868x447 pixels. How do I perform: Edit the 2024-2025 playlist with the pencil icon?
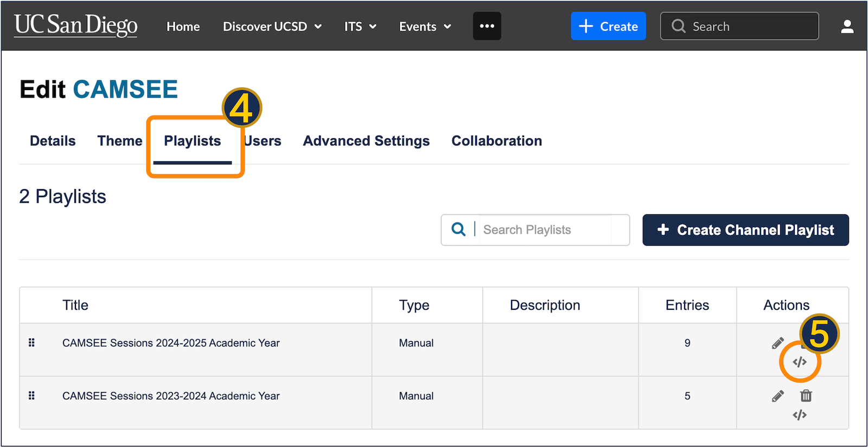[777, 343]
